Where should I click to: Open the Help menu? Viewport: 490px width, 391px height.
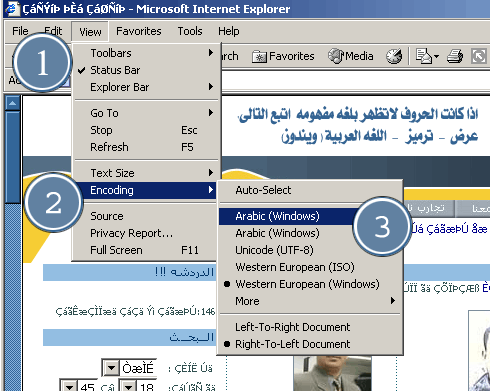coord(229,31)
